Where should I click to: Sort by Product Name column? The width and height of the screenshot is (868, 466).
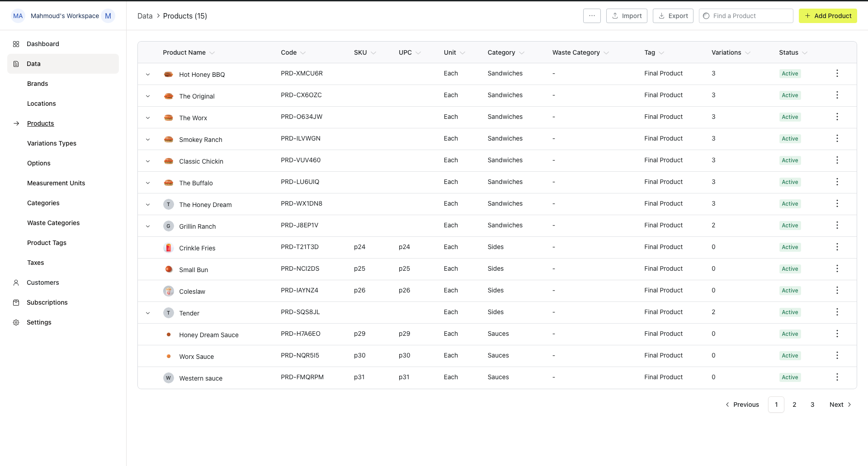pyautogui.click(x=189, y=52)
